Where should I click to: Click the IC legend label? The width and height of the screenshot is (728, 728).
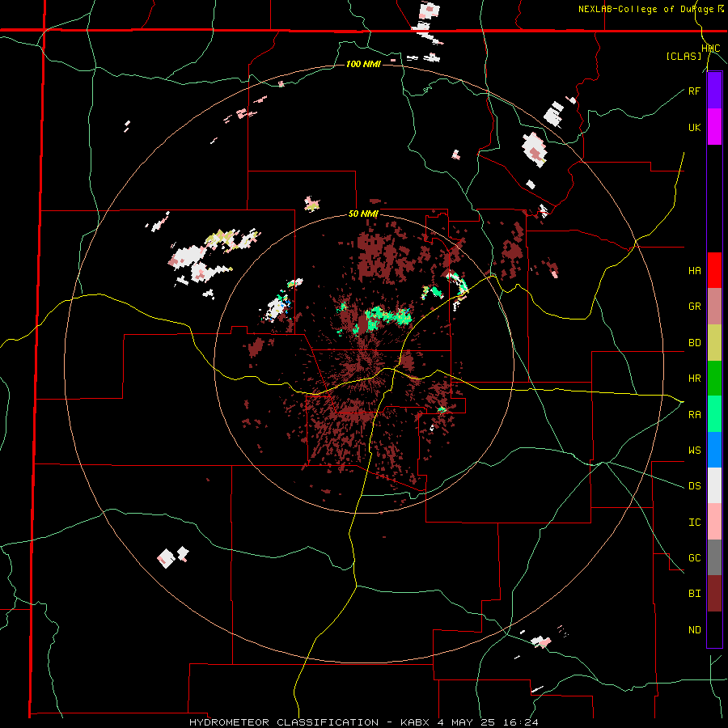(694, 522)
